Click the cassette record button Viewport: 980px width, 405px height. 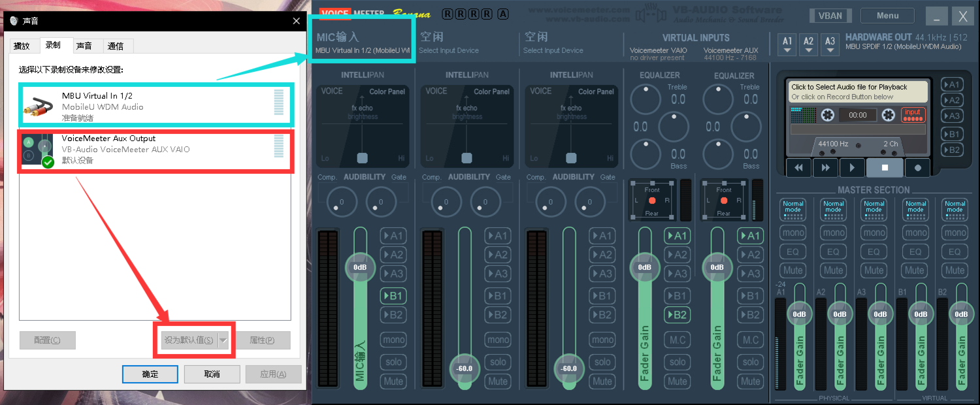(x=917, y=168)
